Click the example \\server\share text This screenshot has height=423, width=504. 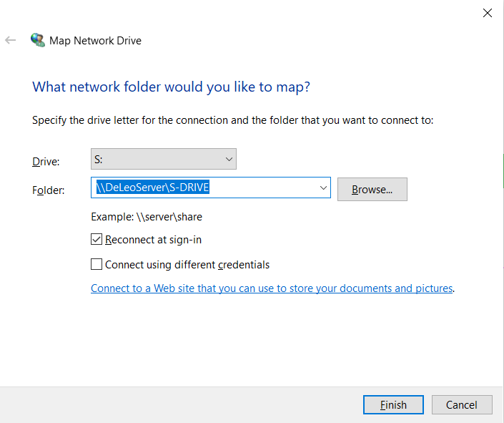147,217
